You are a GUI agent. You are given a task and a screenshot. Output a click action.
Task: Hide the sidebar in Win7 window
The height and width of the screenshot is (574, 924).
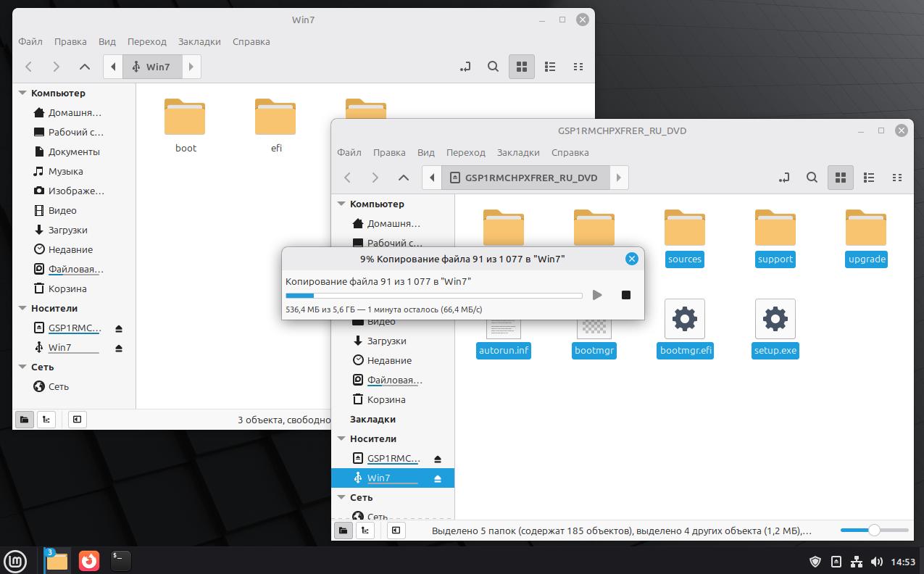pyautogui.click(x=77, y=419)
